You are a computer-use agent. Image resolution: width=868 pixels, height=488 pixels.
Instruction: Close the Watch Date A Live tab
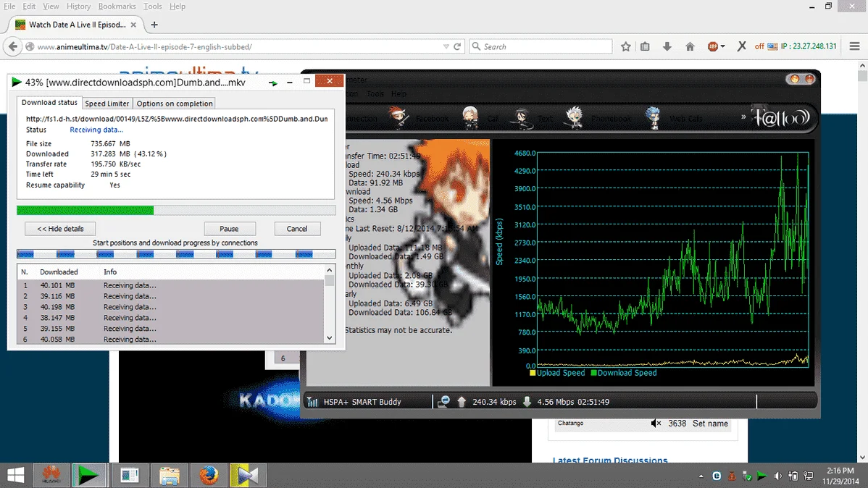133,25
